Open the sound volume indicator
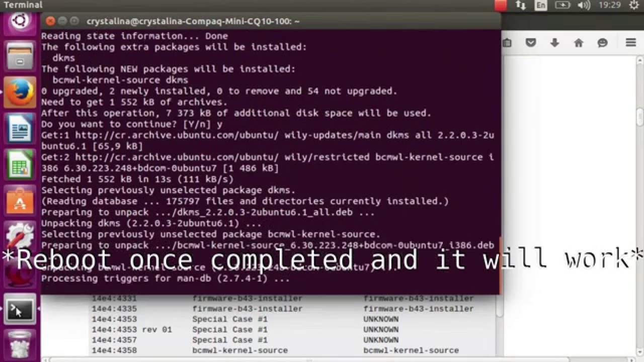 point(584,5)
